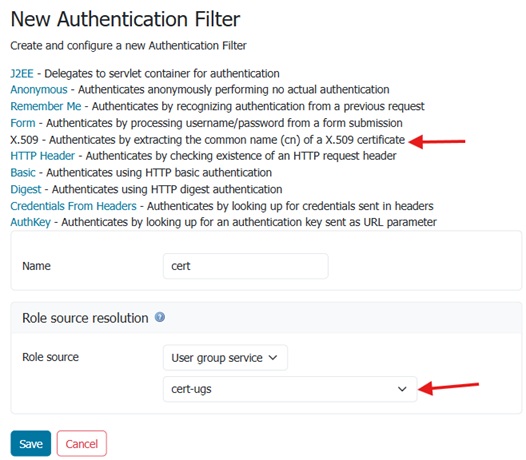Choose the Form authentication link

pos(23,123)
